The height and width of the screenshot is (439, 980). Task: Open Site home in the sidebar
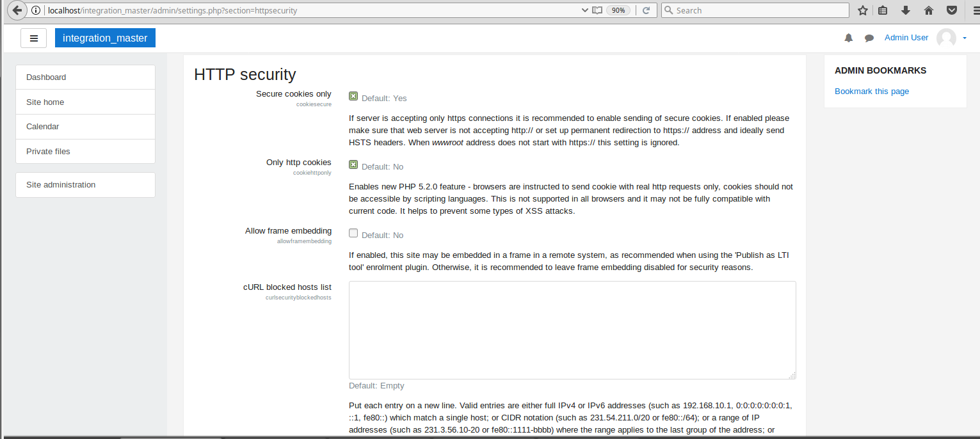pyautogui.click(x=85, y=102)
